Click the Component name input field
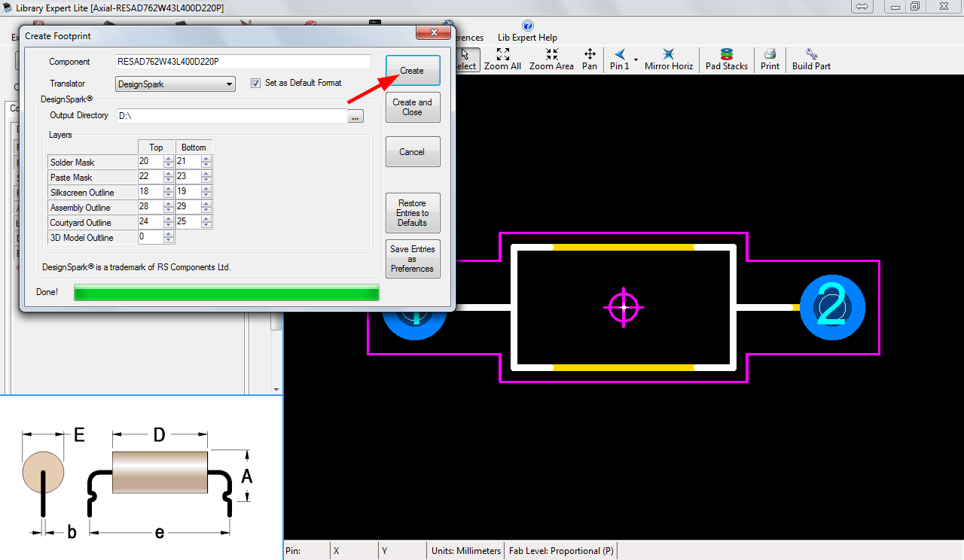Image resolution: width=964 pixels, height=560 pixels. (x=243, y=62)
